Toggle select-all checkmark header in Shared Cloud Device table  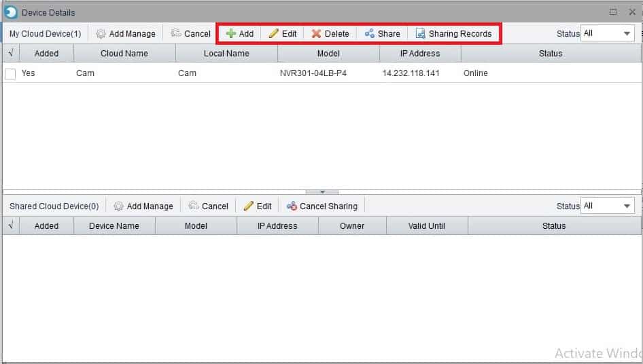click(x=11, y=225)
